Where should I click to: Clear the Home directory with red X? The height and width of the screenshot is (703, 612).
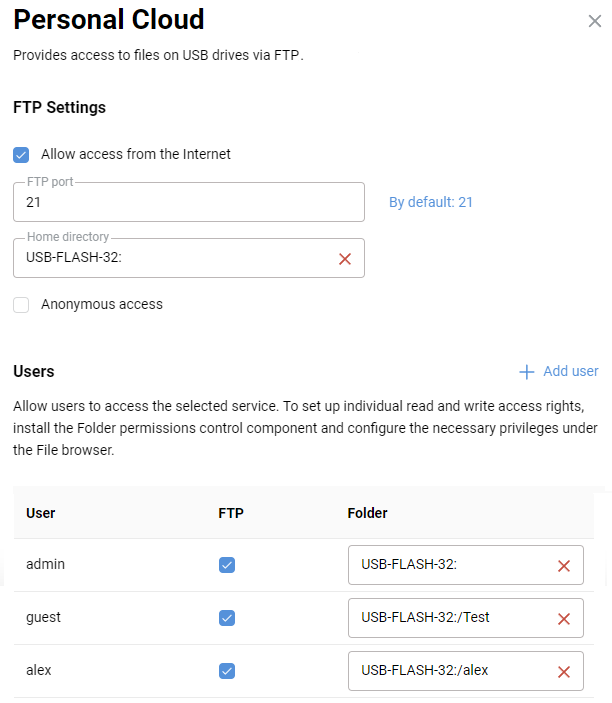(x=345, y=259)
